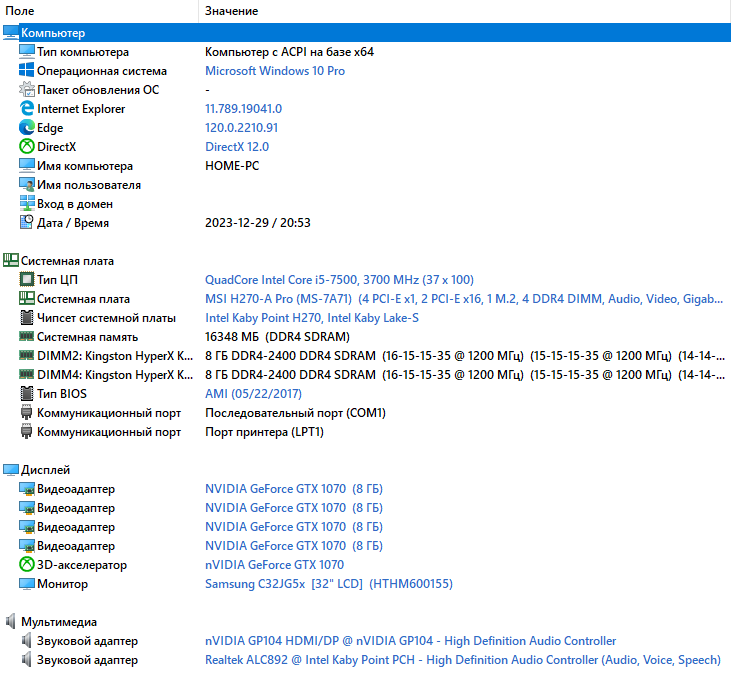Image resolution: width=741 pixels, height=676 pixels.
Task: Open Internet Explorer version 11.789.19041.0 link
Action: 243,109
